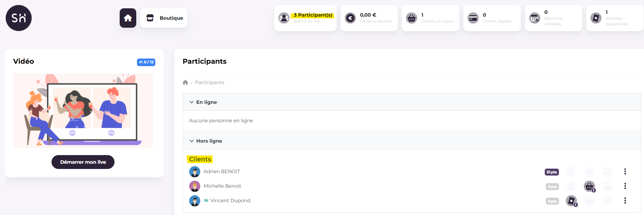Collapse the En ligne section
Screen dimensions: 644x215
[x=192, y=102]
